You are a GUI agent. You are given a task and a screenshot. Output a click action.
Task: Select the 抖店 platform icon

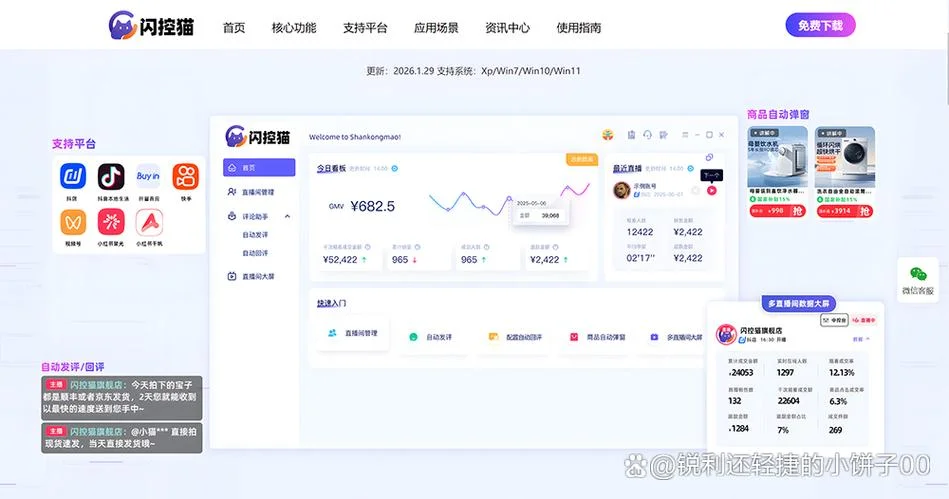pos(73,176)
